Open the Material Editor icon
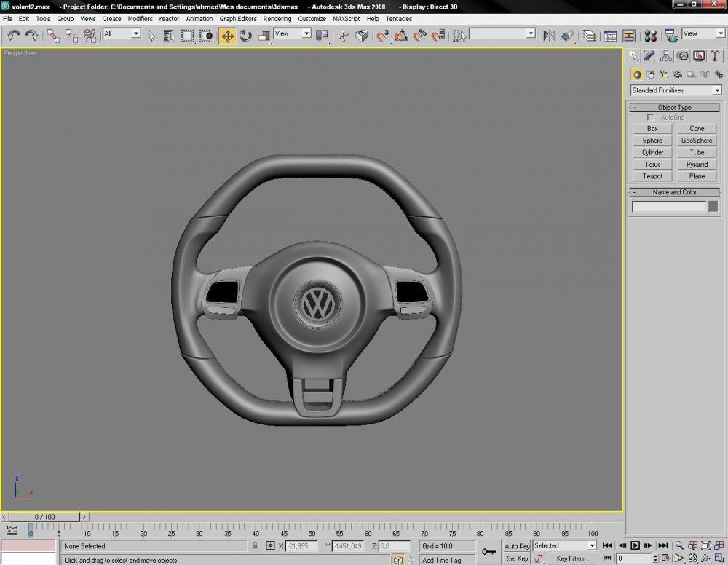The width and height of the screenshot is (728, 565). [650, 36]
